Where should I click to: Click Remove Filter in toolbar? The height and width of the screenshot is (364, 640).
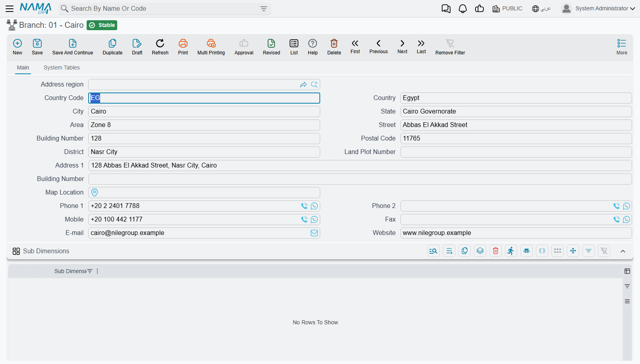[450, 47]
